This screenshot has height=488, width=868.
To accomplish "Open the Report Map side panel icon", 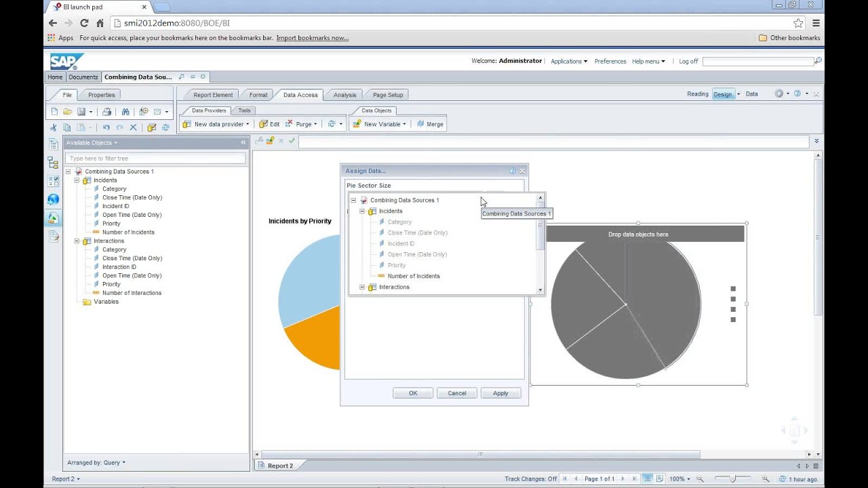I will 53,144.
